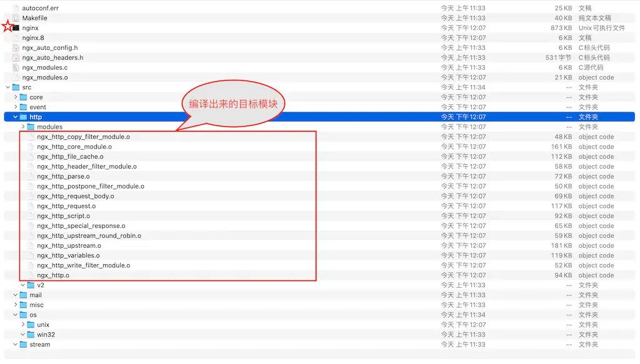The height and width of the screenshot is (364, 640).
Task: Select the Makefile document icon
Action: pos(16,18)
